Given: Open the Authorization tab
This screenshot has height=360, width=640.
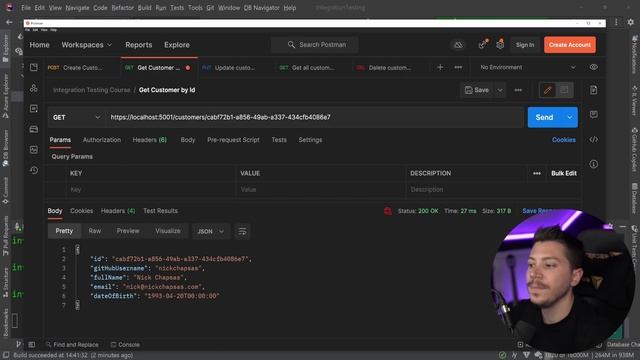Looking at the screenshot, I should (102, 140).
